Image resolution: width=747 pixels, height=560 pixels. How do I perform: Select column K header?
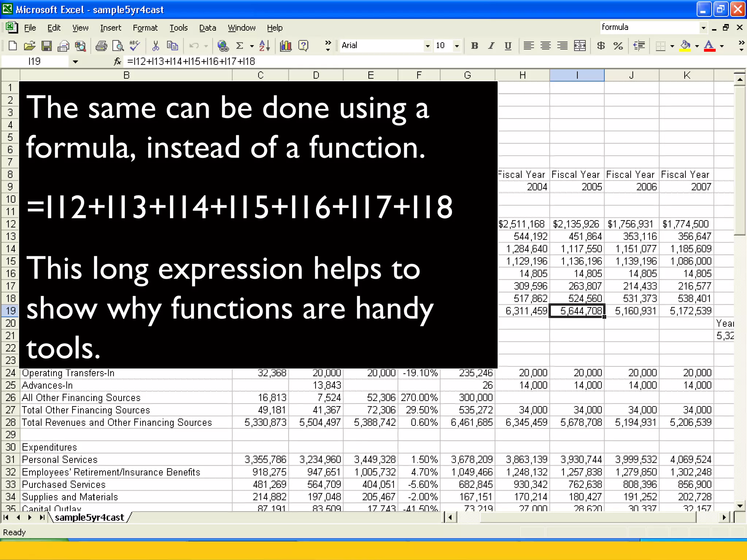pyautogui.click(x=686, y=75)
